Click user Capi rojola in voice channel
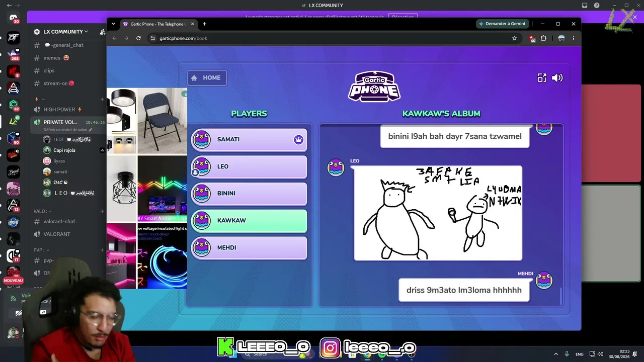The width and height of the screenshot is (644, 362). [x=64, y=150]
